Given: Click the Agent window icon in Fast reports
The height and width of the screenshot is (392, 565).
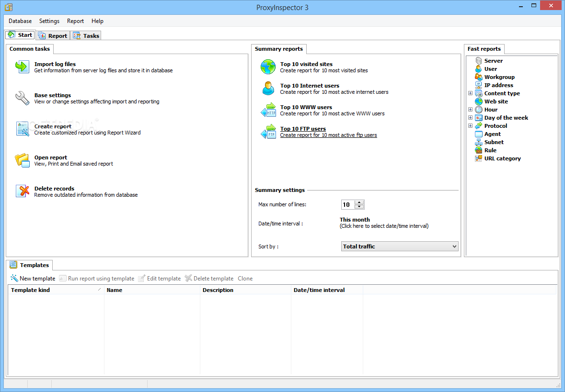Looking at the screenshot, I should (x=479, y=134).
